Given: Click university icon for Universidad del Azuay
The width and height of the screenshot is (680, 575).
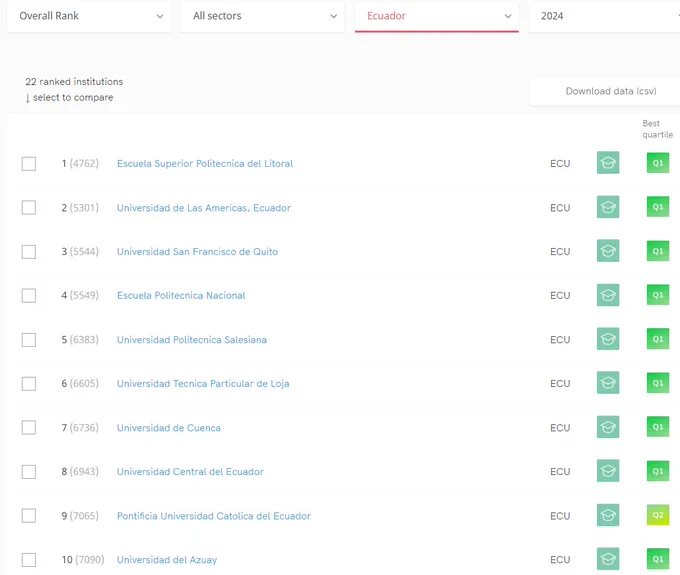Looking at the screenshot, I should tap(608, 559).
